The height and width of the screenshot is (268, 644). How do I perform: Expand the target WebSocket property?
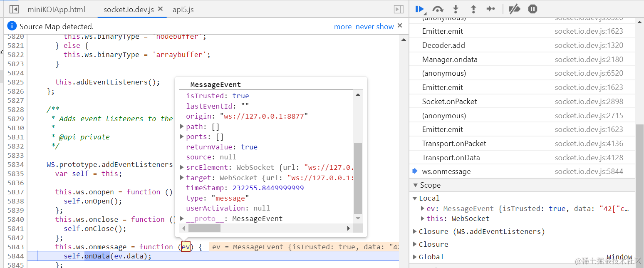tap(182, 178)
